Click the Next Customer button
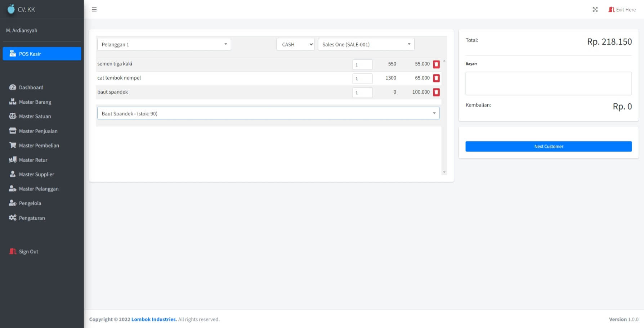This screenshot has height=328, width=644. point(548,146)
